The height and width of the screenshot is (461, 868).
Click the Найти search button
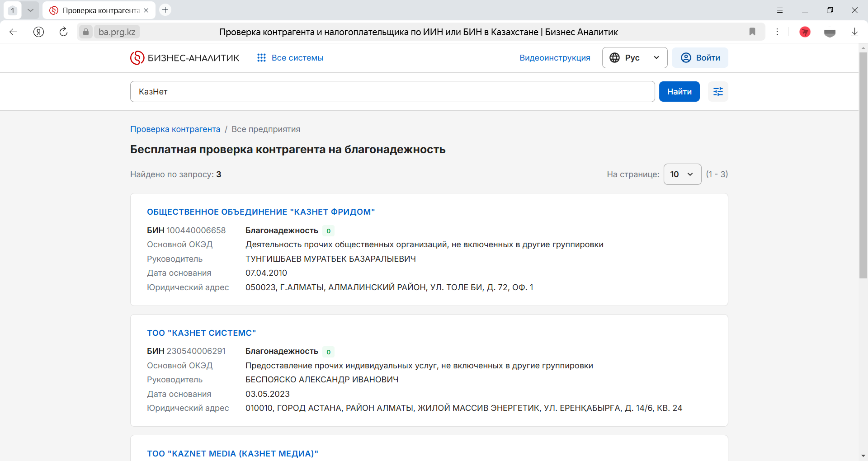679,91
